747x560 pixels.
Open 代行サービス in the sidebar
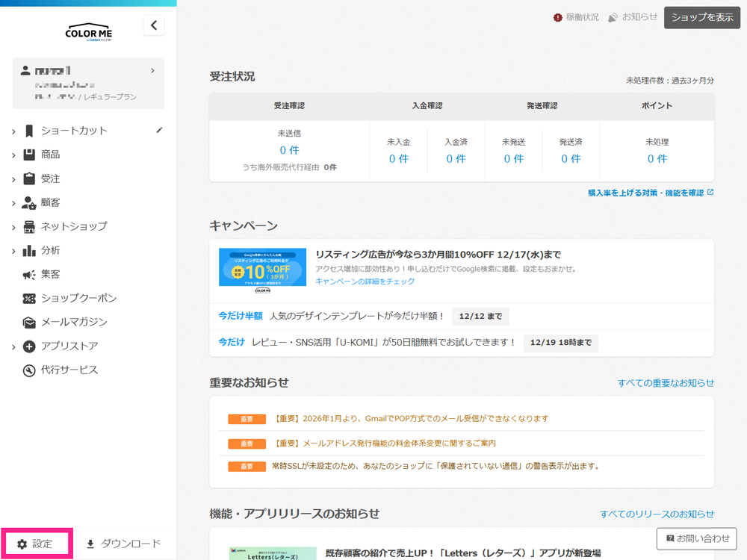point(69,370)
